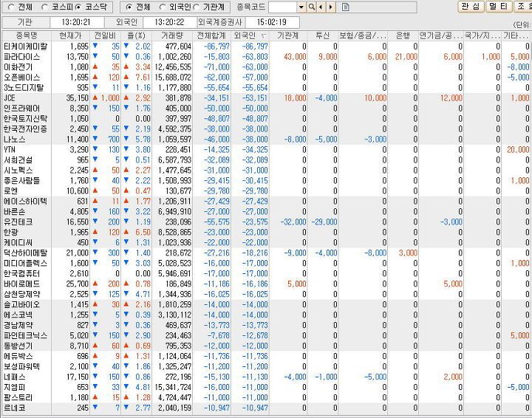The height and width of the screenshot is (418, 532).
Task: Select the 3노드디지탈 stock row
Action: tap(267, 88)
